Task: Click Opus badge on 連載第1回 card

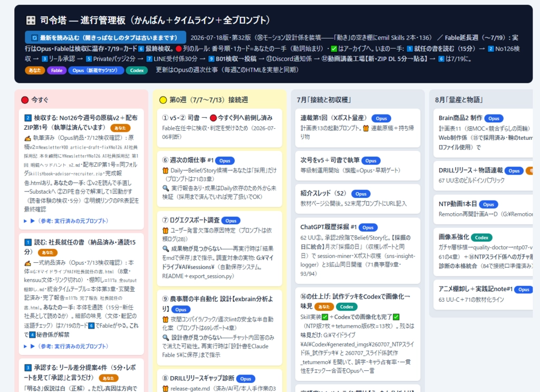Action: pyautogui.click(x=381, y=119)
